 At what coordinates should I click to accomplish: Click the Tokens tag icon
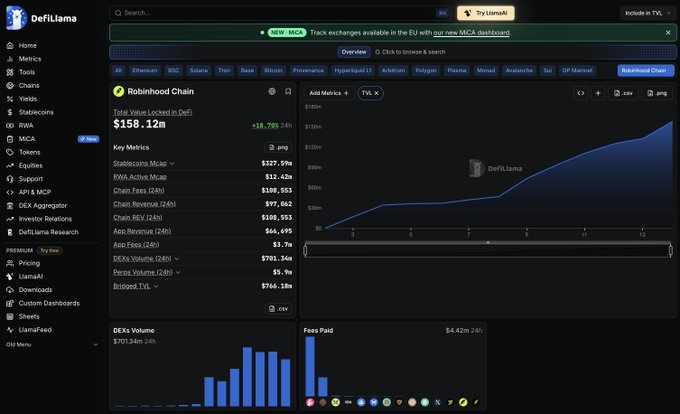pos(10,152)
